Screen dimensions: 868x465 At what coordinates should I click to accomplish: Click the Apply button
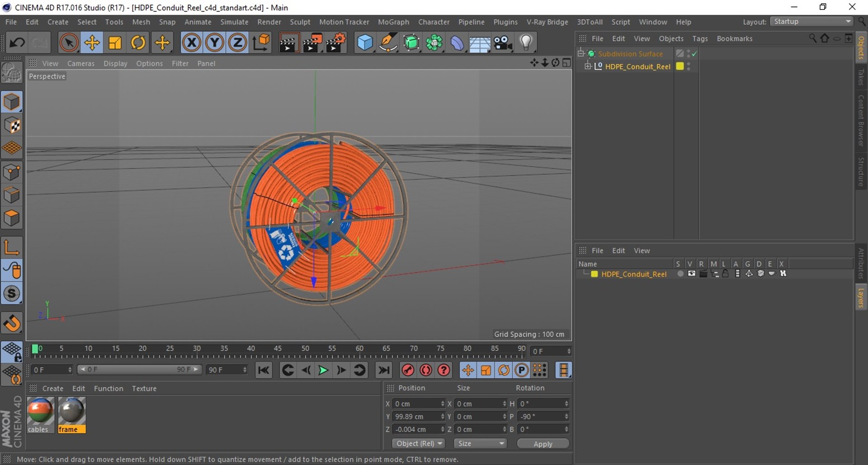point(542,444)
